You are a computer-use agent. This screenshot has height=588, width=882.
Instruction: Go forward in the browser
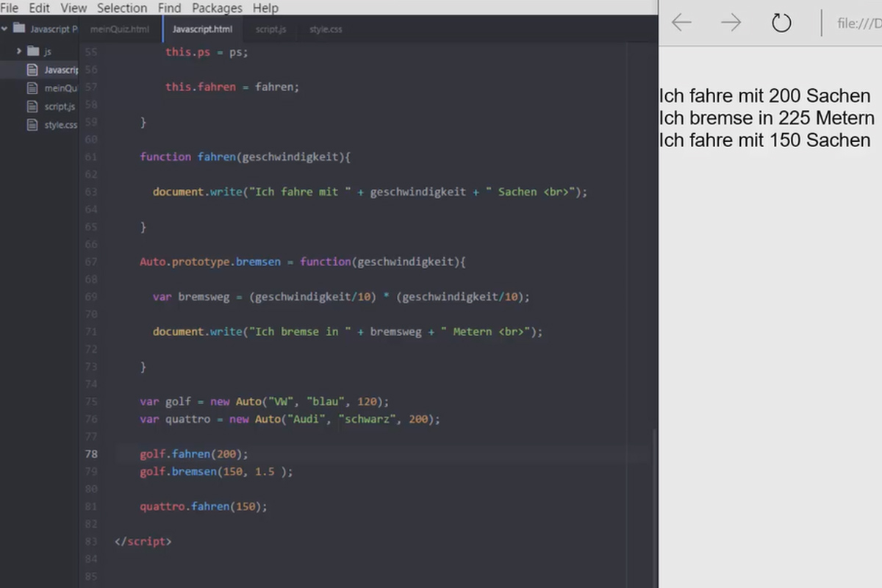point(731,23)
